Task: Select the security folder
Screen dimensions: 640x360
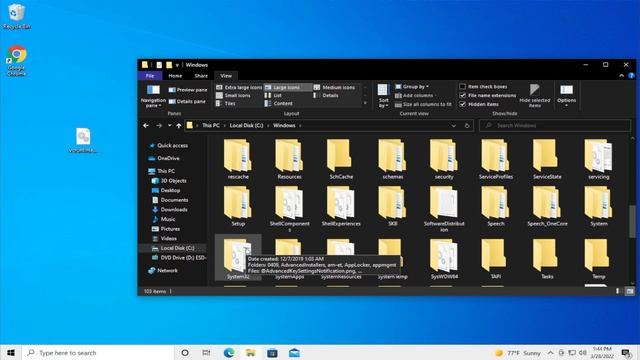Action: coord(444,160)
